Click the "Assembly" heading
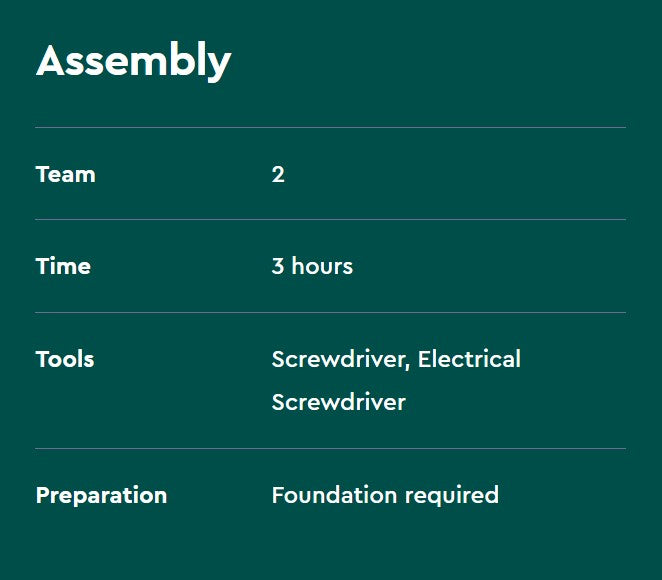This screenshot has height=580, width=662. 133,62
